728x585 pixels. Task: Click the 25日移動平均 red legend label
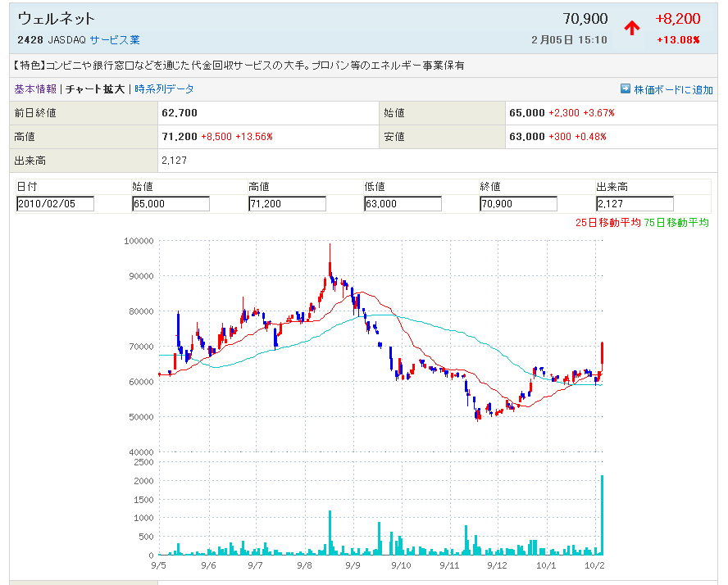pos(608,222)
